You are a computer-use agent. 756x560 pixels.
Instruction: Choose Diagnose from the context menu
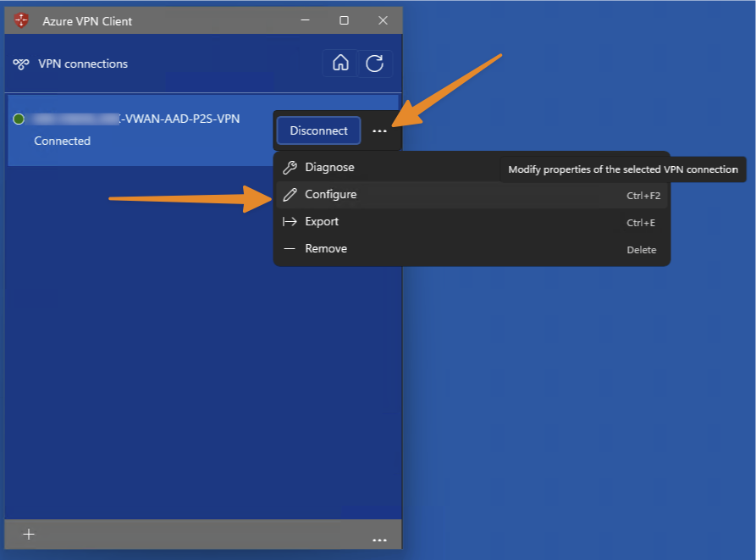[329, 168]
